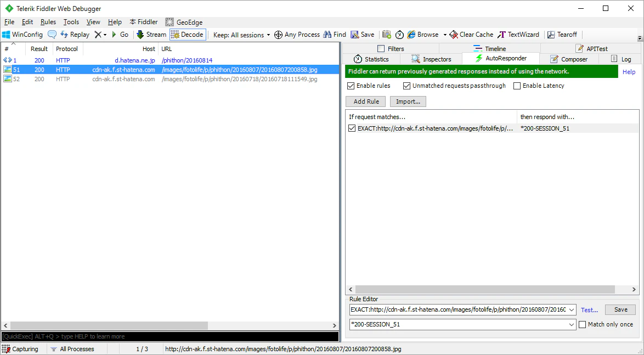644x355 pixels.
Task: Click the toolbar Save sessions icon
Action: pos(362,35)
